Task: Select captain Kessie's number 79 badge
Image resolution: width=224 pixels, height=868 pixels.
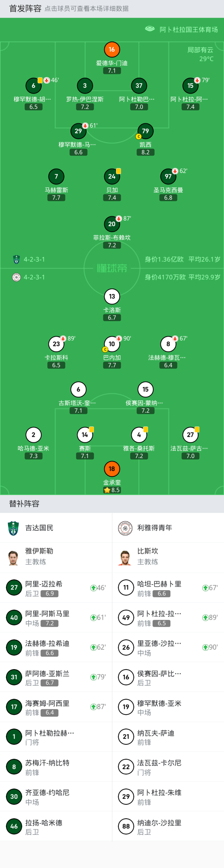Action: [145, 131]
